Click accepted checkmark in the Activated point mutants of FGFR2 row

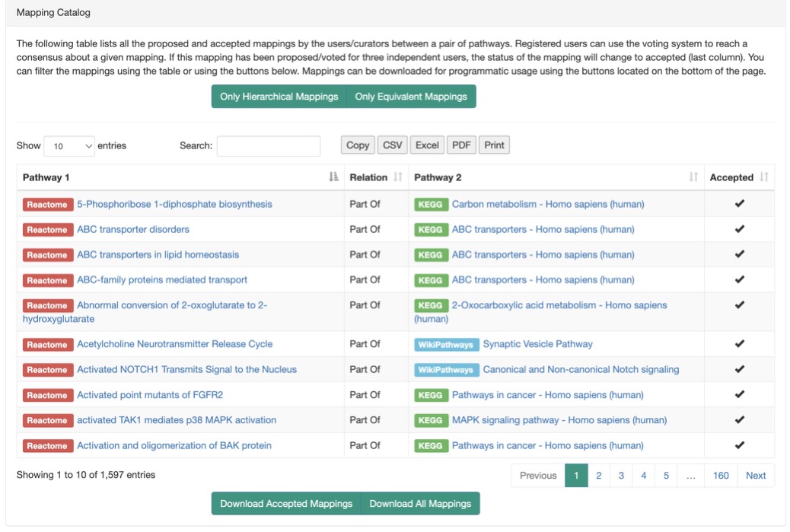739,394
